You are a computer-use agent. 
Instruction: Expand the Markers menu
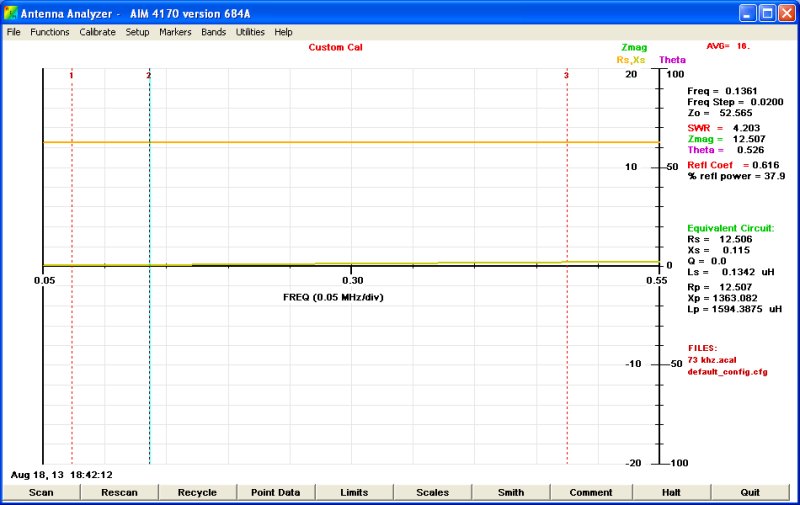(175, 32)
